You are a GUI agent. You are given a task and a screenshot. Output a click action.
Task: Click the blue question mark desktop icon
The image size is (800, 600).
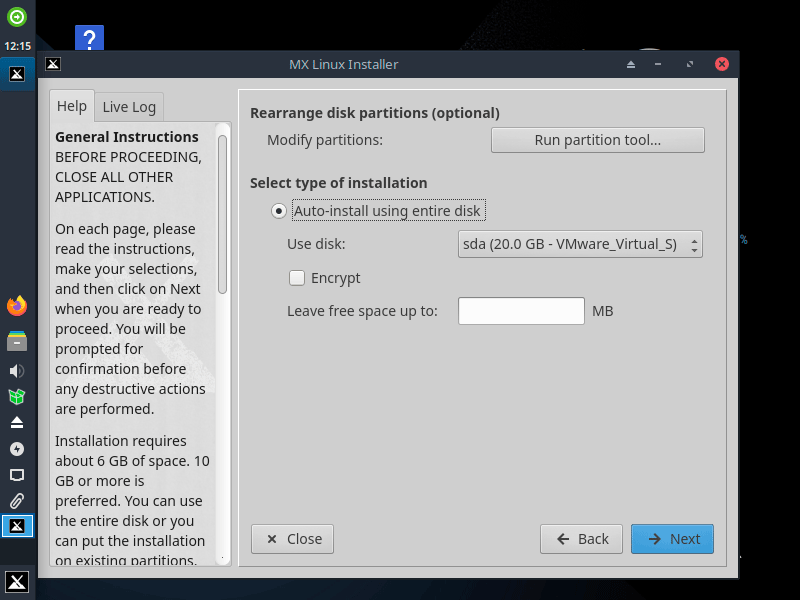click(89, 41)
